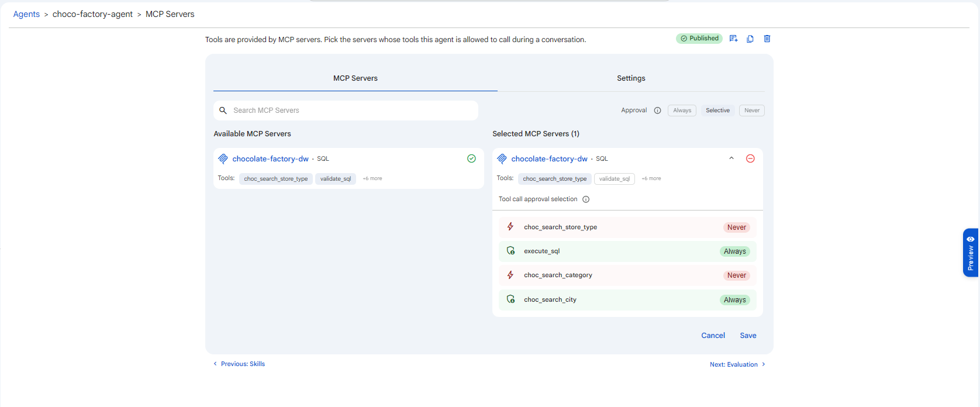The height and width of the screenshot is (407, 980).
Task: Click the add-comment icon next to Published
Action: 733,39
